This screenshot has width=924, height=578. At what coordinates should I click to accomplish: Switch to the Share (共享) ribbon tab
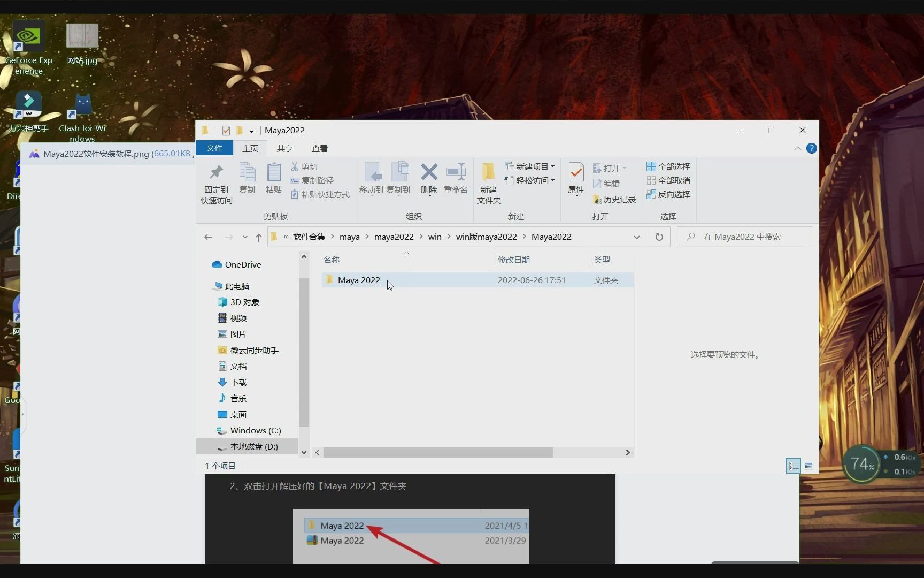285,148
